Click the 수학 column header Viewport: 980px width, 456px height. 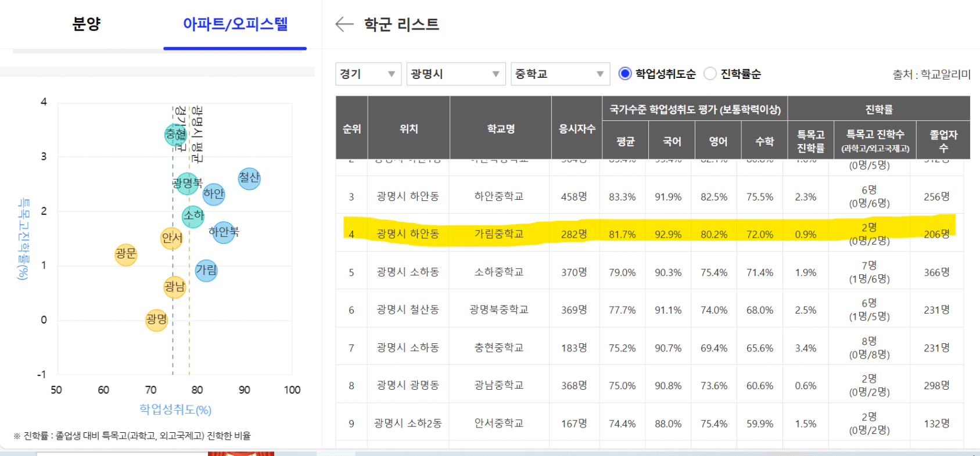764,141
